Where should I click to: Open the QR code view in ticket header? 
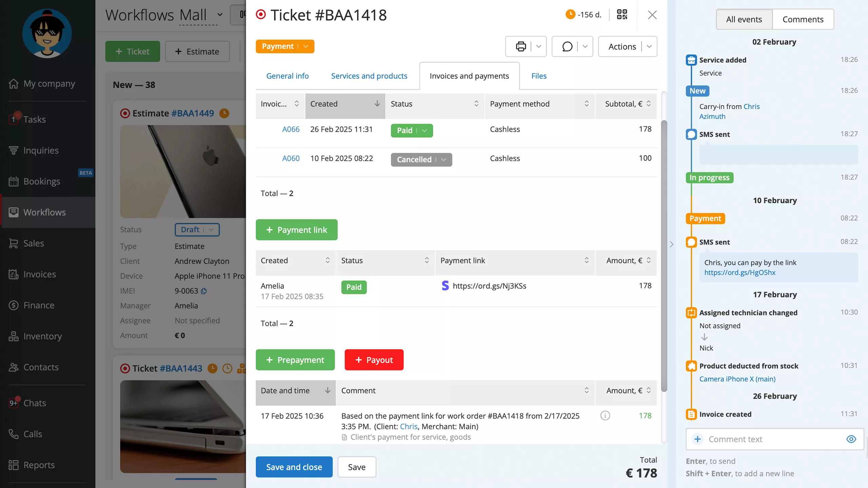pyautogui.click(x=622, y=15)
